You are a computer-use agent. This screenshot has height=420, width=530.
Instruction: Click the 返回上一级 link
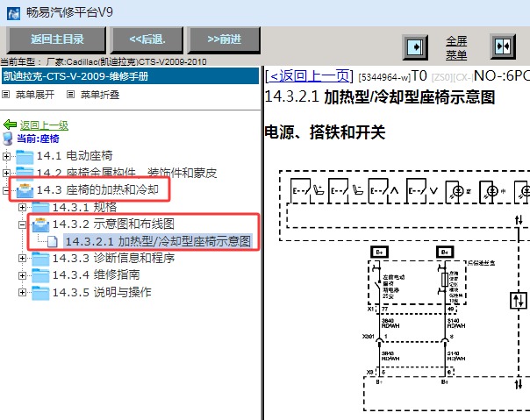click(44, 125)
